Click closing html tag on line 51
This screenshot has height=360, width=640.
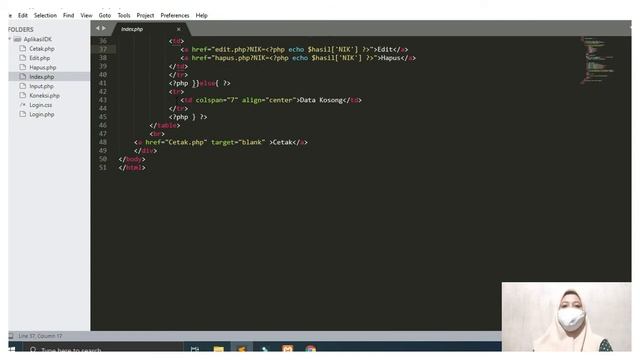(x=132, y=168)
